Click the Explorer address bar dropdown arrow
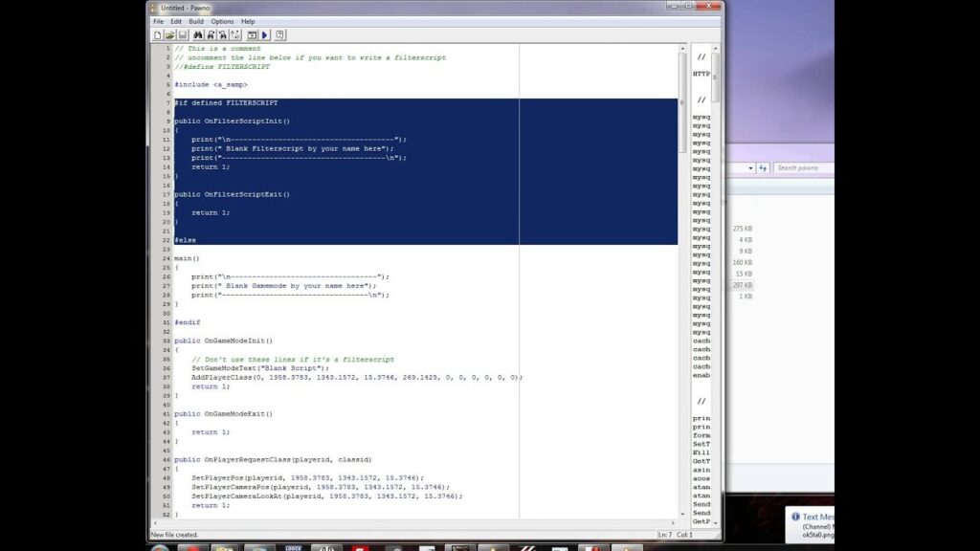 click(750, 168)
